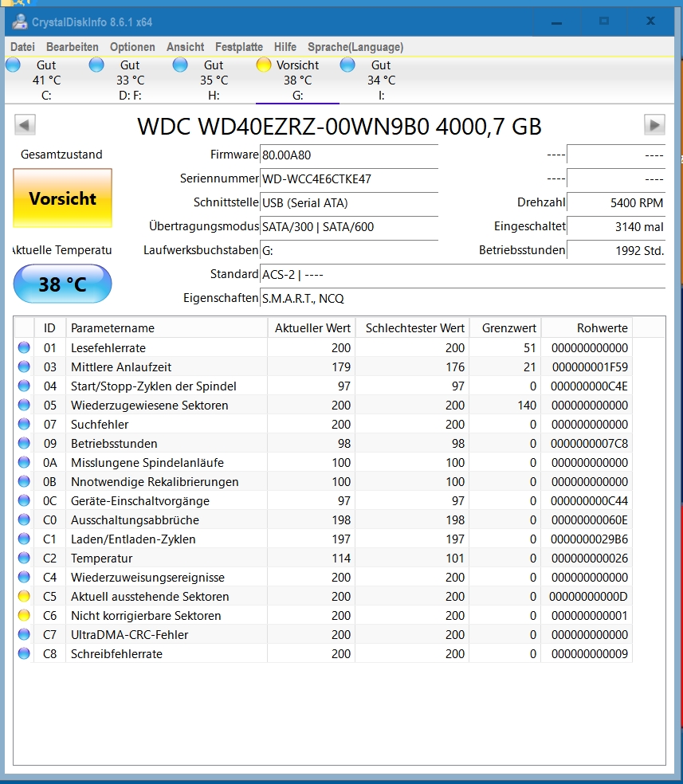Select raw value 000000001F59
The width and height of the screenshot is (683, 784).
[x=590, y=367]
